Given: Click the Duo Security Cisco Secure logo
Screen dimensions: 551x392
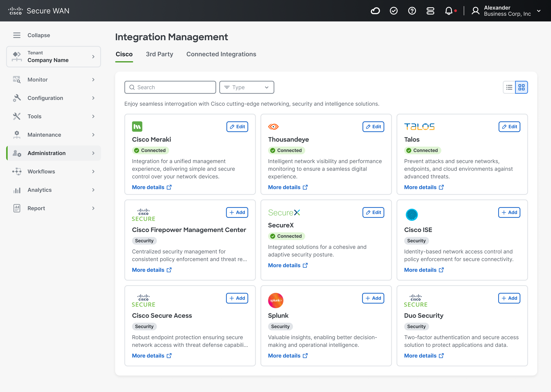Looking at the screenshot, I should (x=415, y=301).
